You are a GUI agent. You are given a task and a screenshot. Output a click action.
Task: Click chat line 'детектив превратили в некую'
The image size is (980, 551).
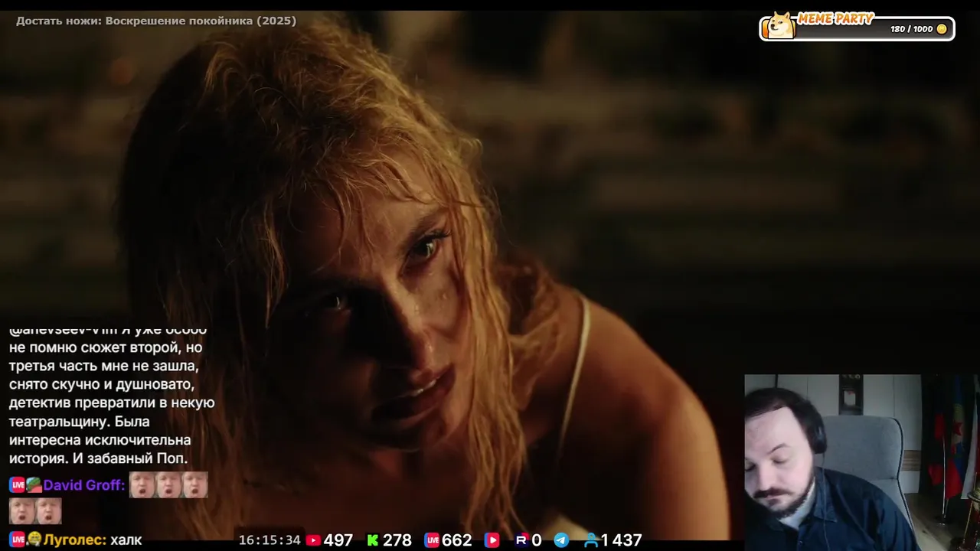click(112, 403)
